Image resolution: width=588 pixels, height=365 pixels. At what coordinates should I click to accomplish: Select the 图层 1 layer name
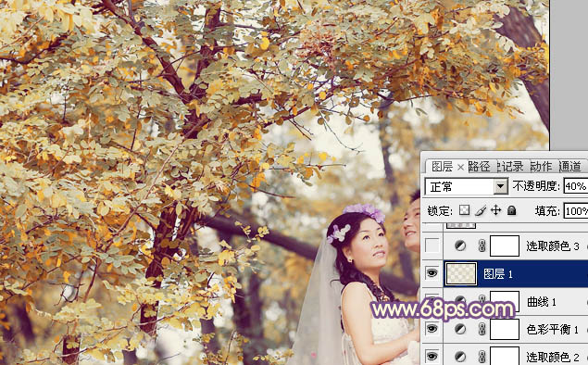(x=498, y=274)
